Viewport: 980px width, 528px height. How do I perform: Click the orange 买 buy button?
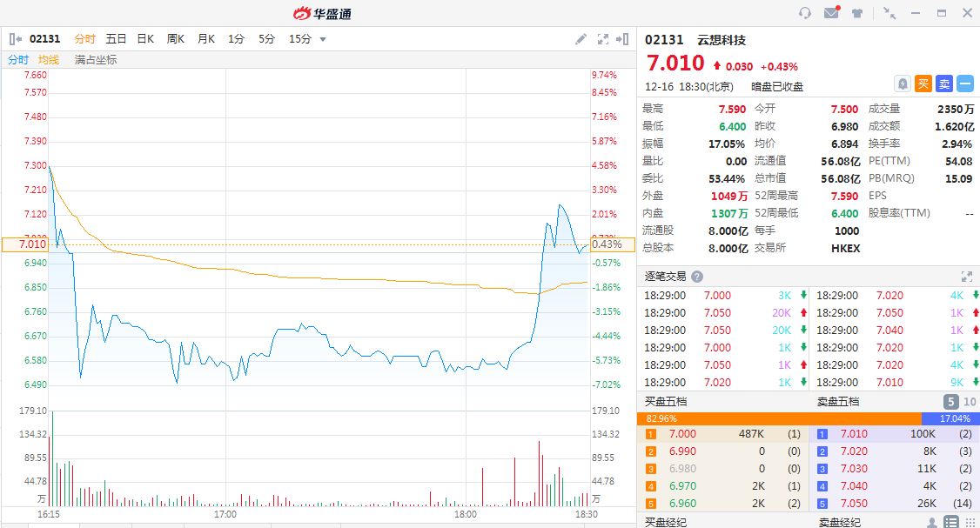(x=923, y=84)
